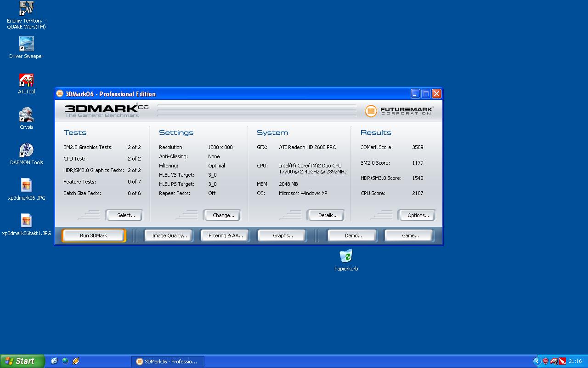
Task: Click the Resolution value 1280 x 800
Action: click(220, 147)
